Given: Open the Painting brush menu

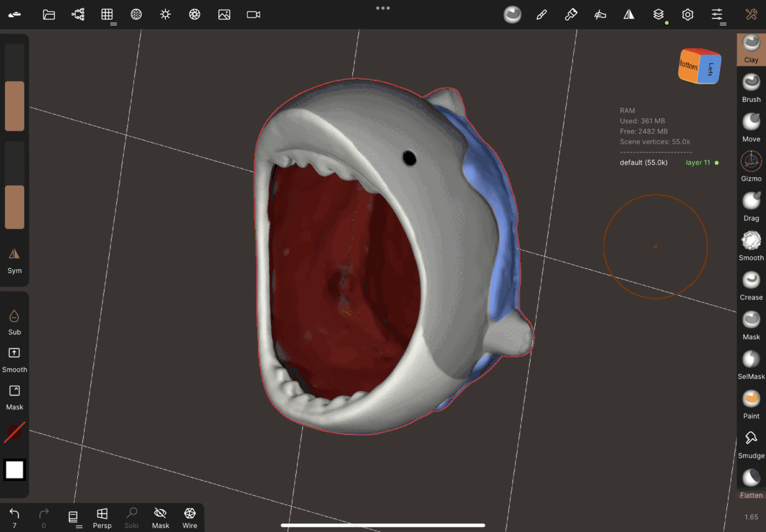Looking at the screenshot, I should (571, 14).
